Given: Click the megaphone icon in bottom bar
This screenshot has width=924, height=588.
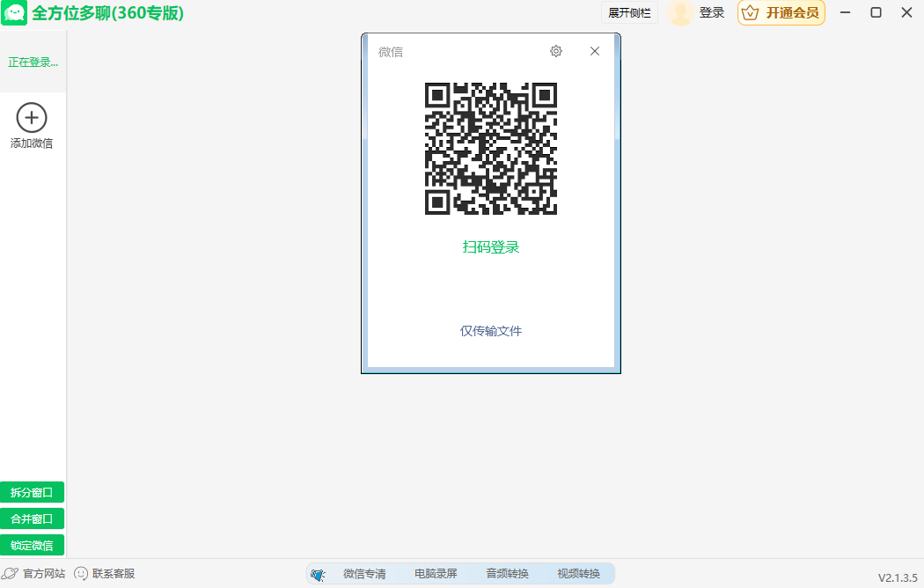Looking at the screenshot, I should tap(319, 574).
